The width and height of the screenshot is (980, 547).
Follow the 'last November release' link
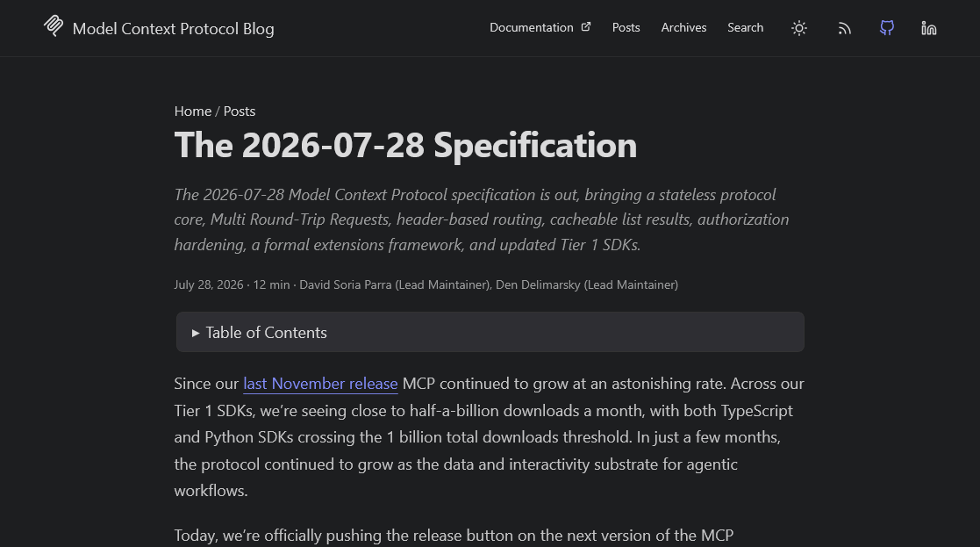[x=320, y=383]
